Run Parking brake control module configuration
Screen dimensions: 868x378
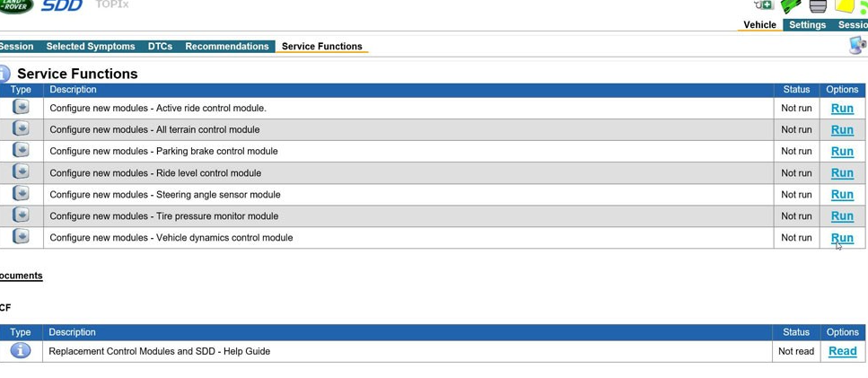click(x=842, y=151)
